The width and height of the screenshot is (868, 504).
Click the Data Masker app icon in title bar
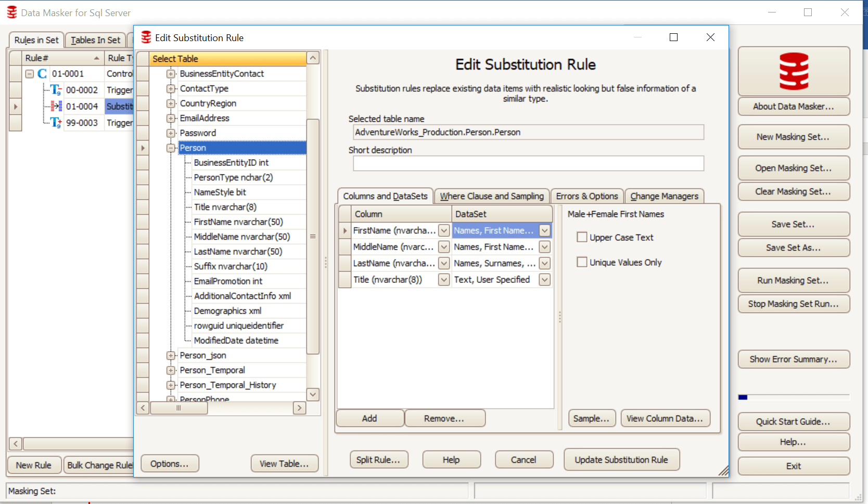(x=12, y=12)
